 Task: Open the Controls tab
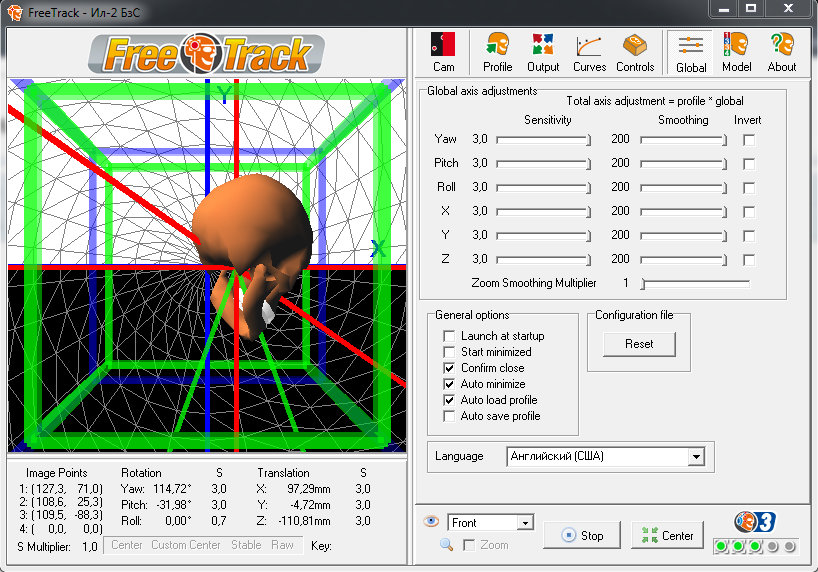coord(635,52)
